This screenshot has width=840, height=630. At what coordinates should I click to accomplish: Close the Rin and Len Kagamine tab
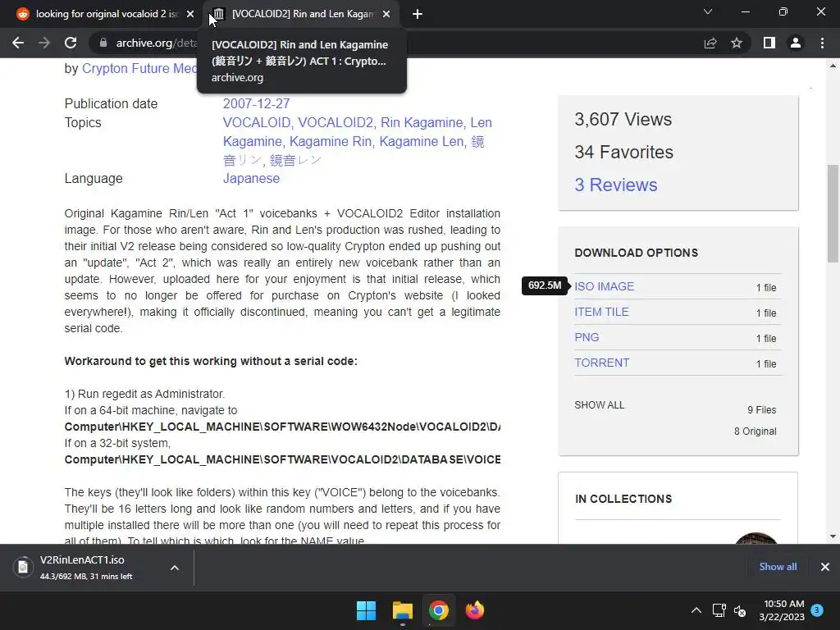pyautogui.click(x=386, y=14)
